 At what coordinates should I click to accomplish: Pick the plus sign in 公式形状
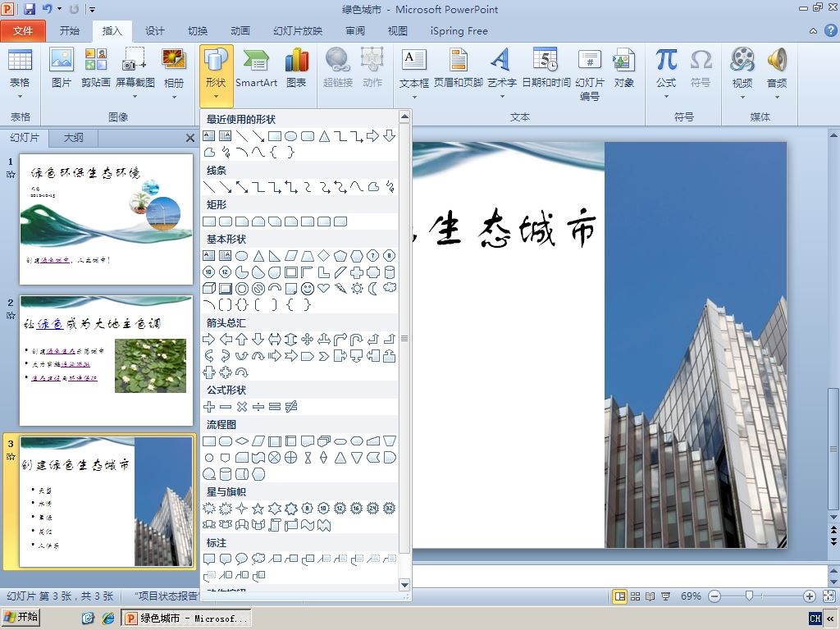coord(209,407)
